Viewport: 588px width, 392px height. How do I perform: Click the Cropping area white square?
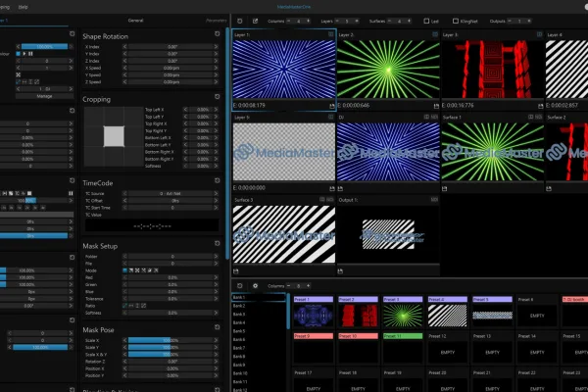pyautogui.click(x=114, y=136)
